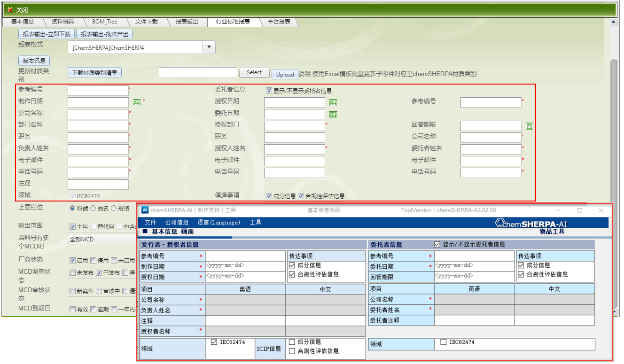Switch to the 报表输出 tab
The image size is (624, 364).
click(x=187, y=22)
